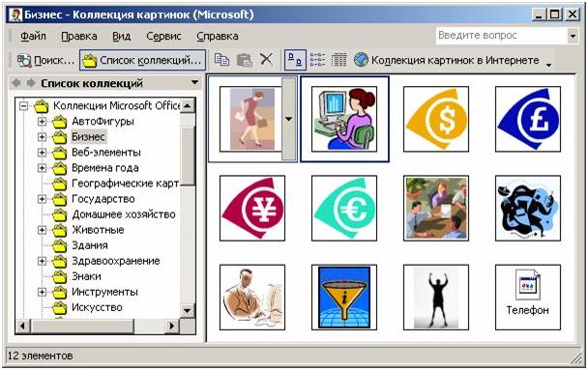This screenshot has width=588, height=370.
Task: Expand the АвтоФигуры folder
Action: click(x=42, y=122)
